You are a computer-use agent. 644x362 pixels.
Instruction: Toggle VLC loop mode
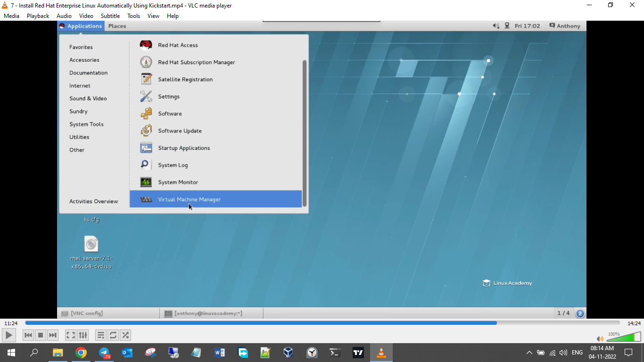point(113,335)
